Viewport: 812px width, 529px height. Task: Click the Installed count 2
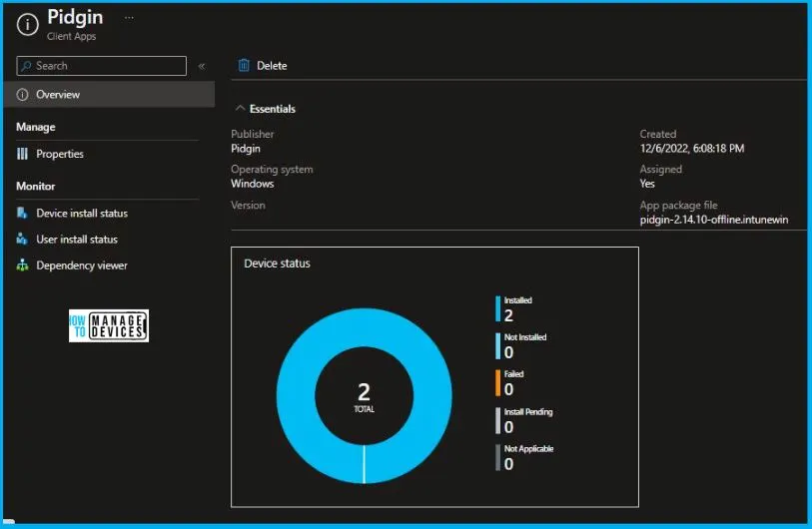point(508,315)
